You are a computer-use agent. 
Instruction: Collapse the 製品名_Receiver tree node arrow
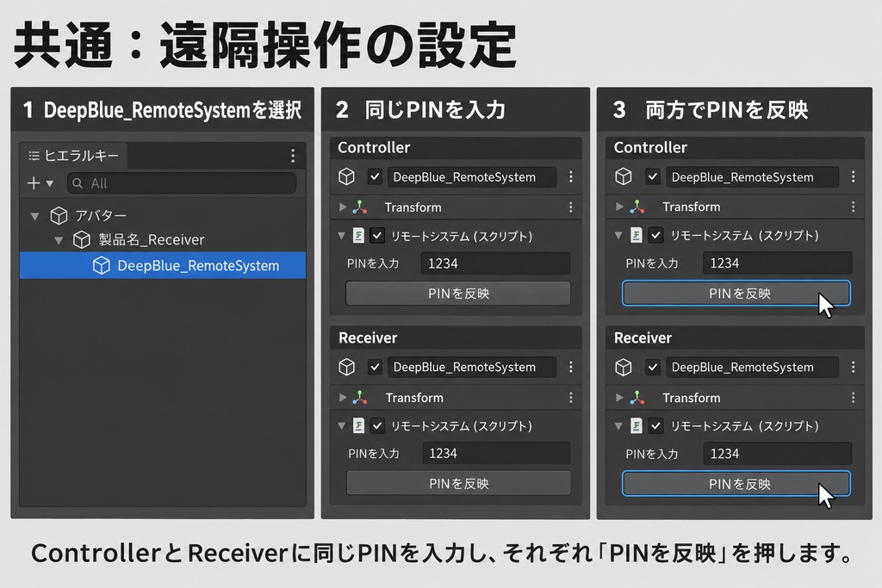click(x=59, y=240)
